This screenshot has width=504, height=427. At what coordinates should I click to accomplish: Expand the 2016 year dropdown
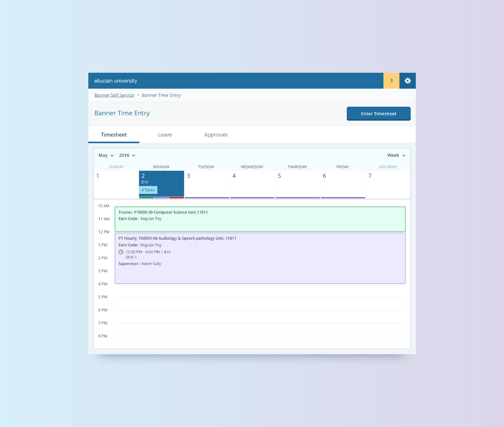[127, 155]
